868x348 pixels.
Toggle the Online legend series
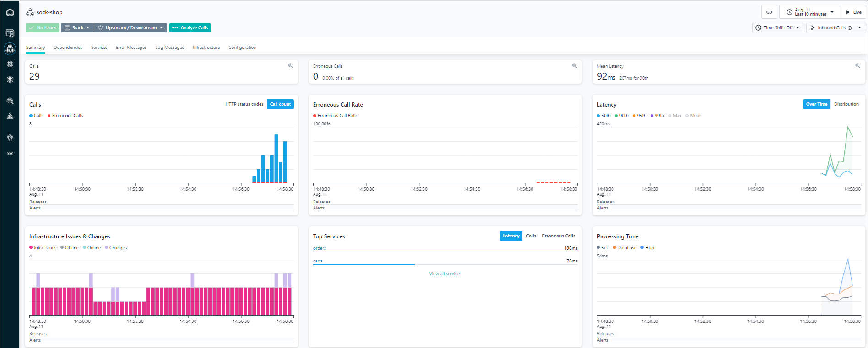pyautogui.click(x=92, y=248)
